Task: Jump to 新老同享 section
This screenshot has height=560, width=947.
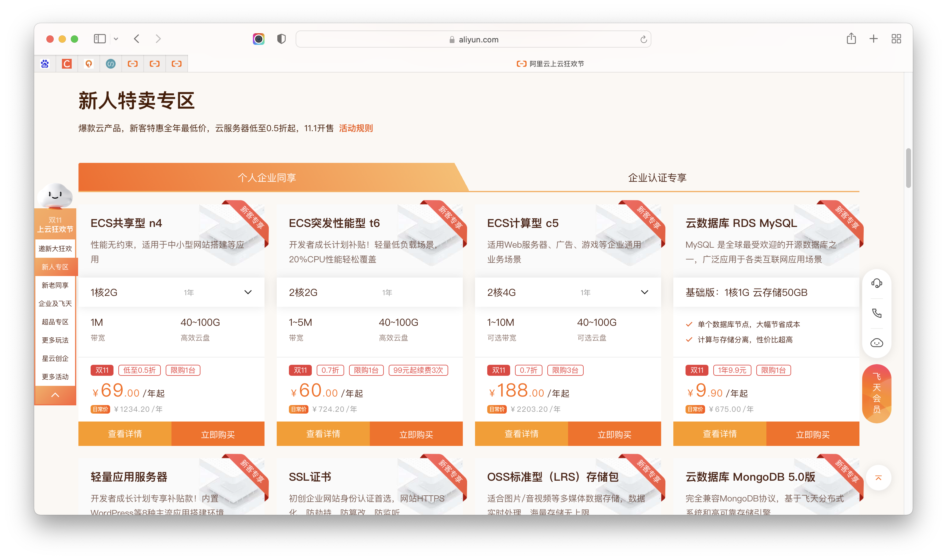Action: tap(55, 285)
